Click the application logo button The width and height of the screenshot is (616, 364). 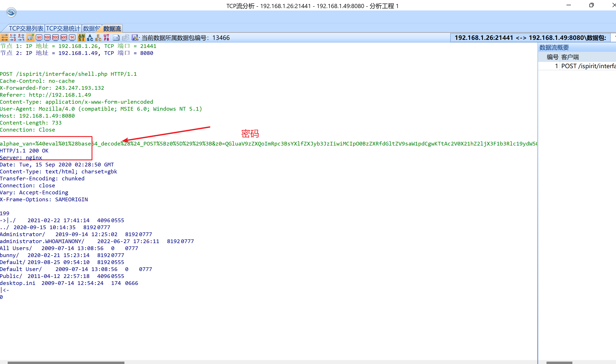pyautogui.click(x=11, y=12)
